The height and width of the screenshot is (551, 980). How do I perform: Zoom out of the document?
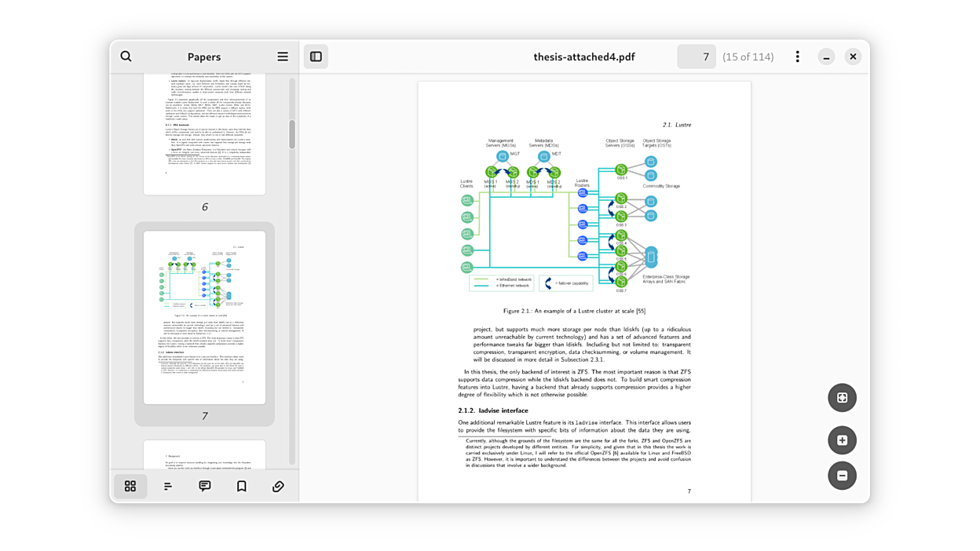point(842,476)
